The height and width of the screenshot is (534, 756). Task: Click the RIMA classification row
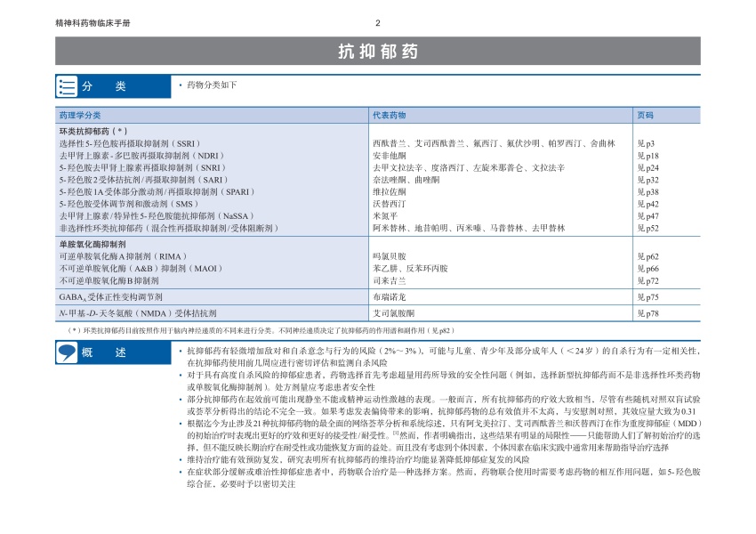[x=123, y=256]
